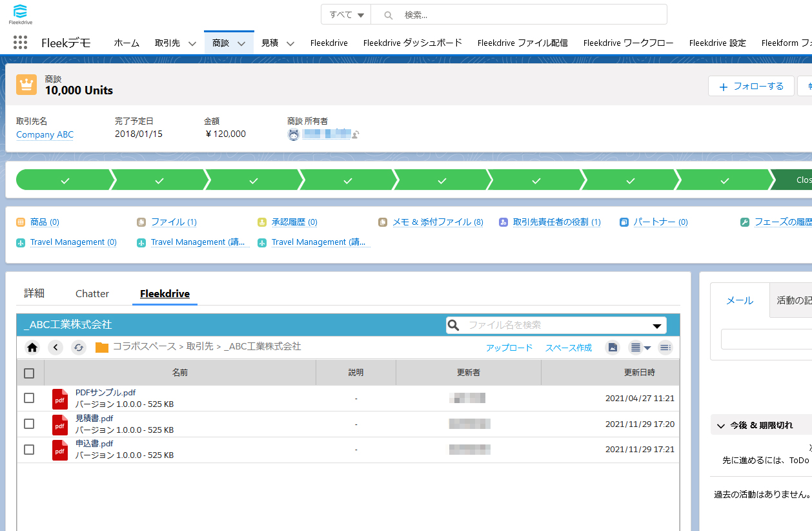Click the アップロード link
The image size is (812, 531).
pyautogui.click(x=509, y=348)
